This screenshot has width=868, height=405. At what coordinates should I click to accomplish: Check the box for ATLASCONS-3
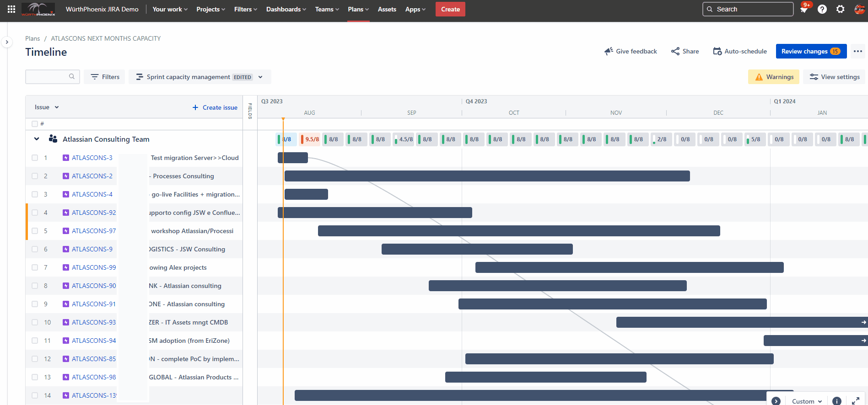point(35,158)
